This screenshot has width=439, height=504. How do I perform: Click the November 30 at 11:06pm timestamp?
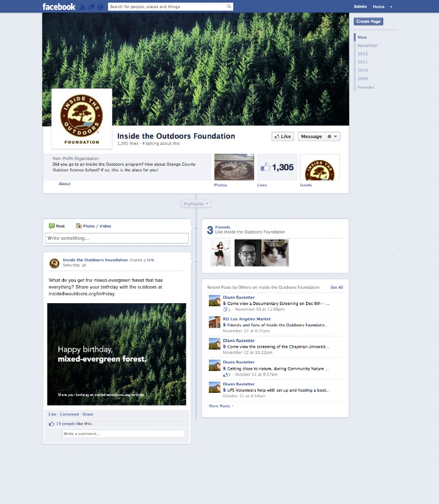point(260,309)
